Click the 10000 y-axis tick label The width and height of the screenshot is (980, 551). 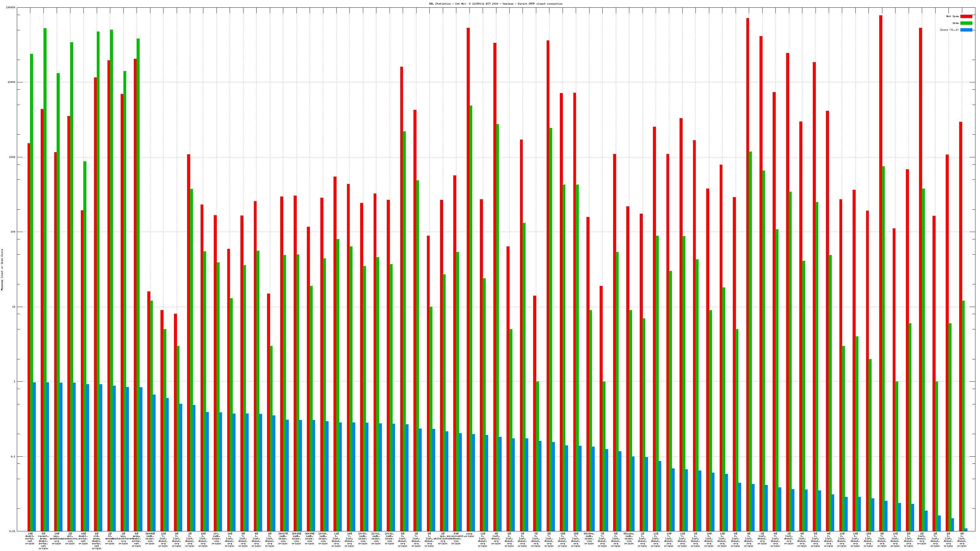12,83
